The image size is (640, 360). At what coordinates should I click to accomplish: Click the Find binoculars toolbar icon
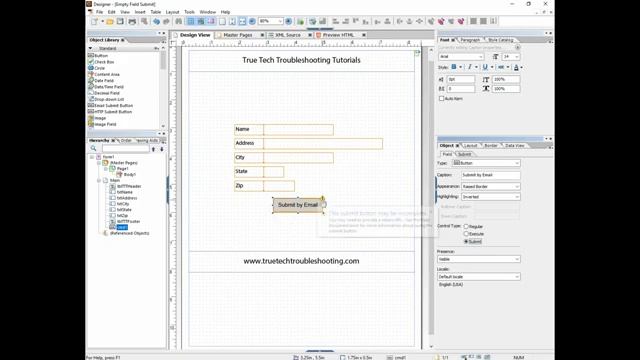click(179, 21)
